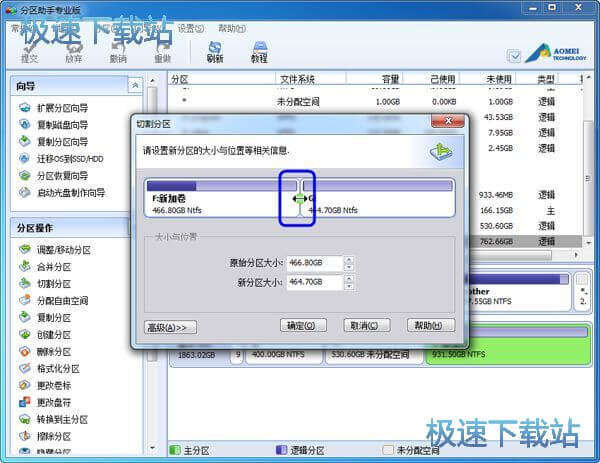Open the Help (帮助(H)) menu

232,28
